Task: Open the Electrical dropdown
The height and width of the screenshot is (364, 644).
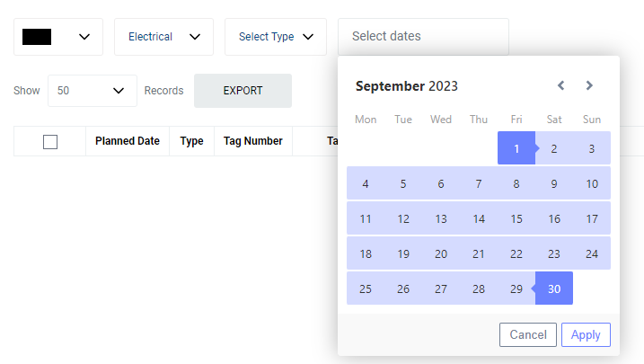Action: click(163, 37)
